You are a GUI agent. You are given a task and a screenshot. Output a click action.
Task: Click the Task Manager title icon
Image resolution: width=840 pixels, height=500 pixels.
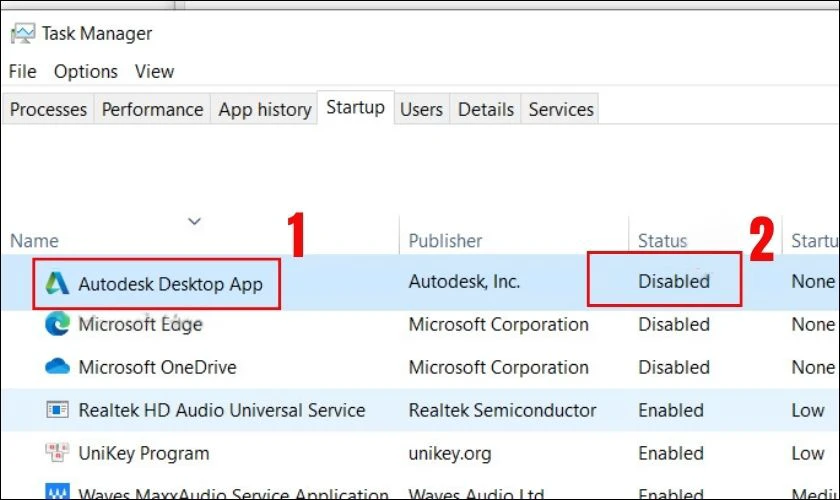(x=21, y=34)
